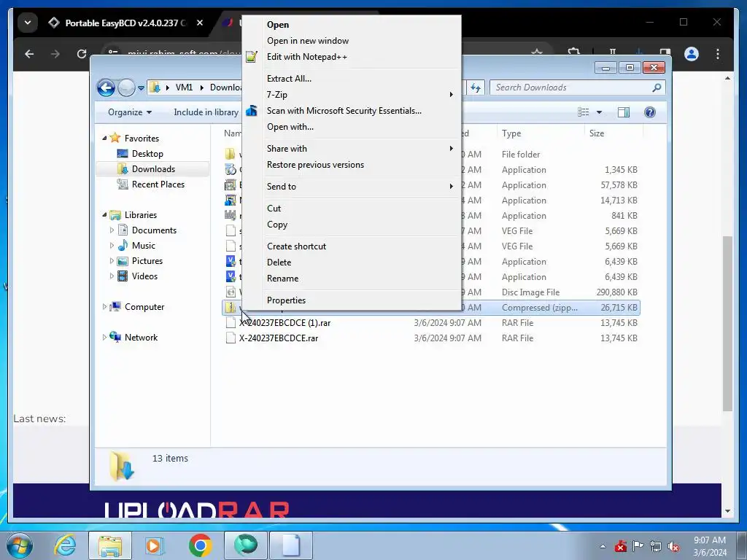
Task: Open the selected file from context menu
Action: tap(278, 25)
